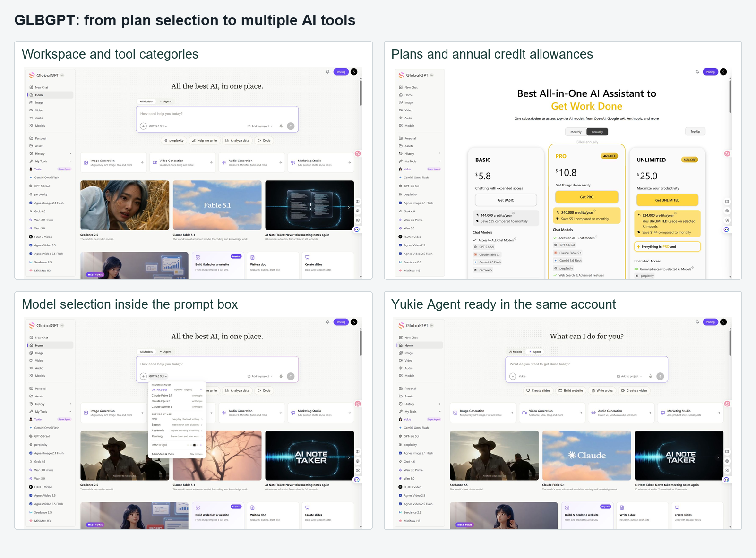Select Agent tab in Workspace panel
Screen dimensions: 756x558
click(166, 101)
